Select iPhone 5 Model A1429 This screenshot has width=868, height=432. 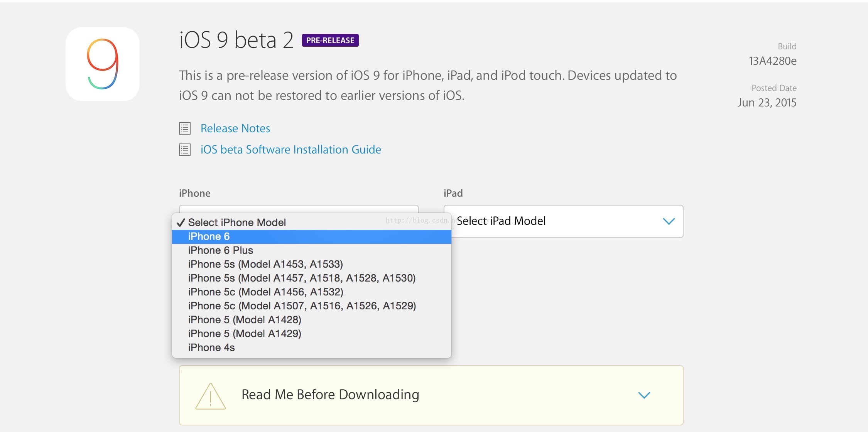pyautogui.click(x=312, y=334)
